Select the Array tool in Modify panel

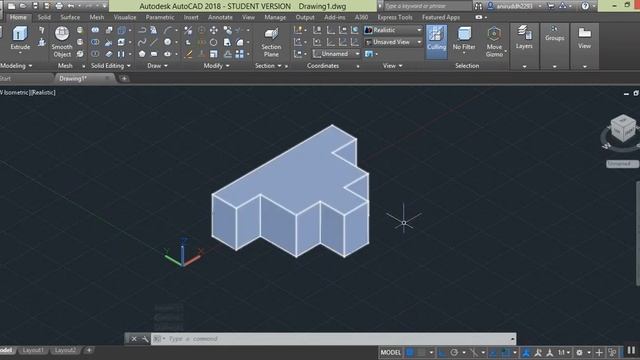point(240,54)
